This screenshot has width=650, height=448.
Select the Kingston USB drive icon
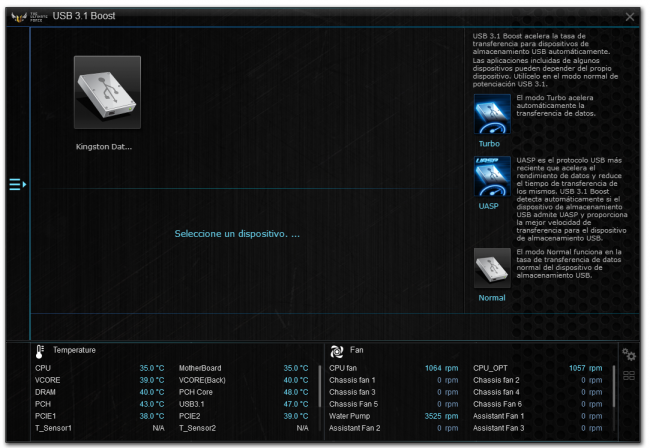tap(107, 92)
